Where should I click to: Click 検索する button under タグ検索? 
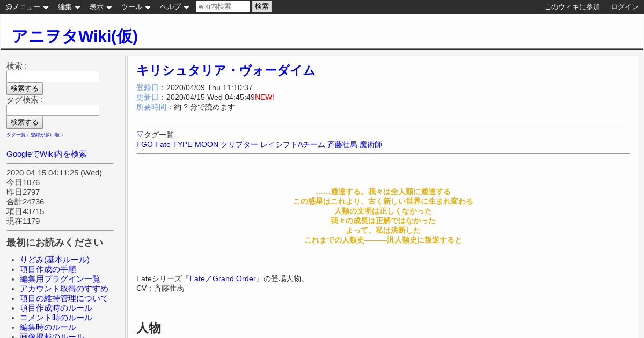click(x=25, y=122)
